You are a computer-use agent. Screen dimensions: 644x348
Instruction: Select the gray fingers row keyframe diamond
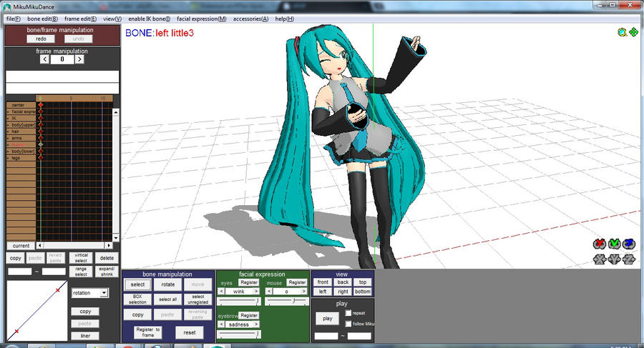[x=41, y=144]
